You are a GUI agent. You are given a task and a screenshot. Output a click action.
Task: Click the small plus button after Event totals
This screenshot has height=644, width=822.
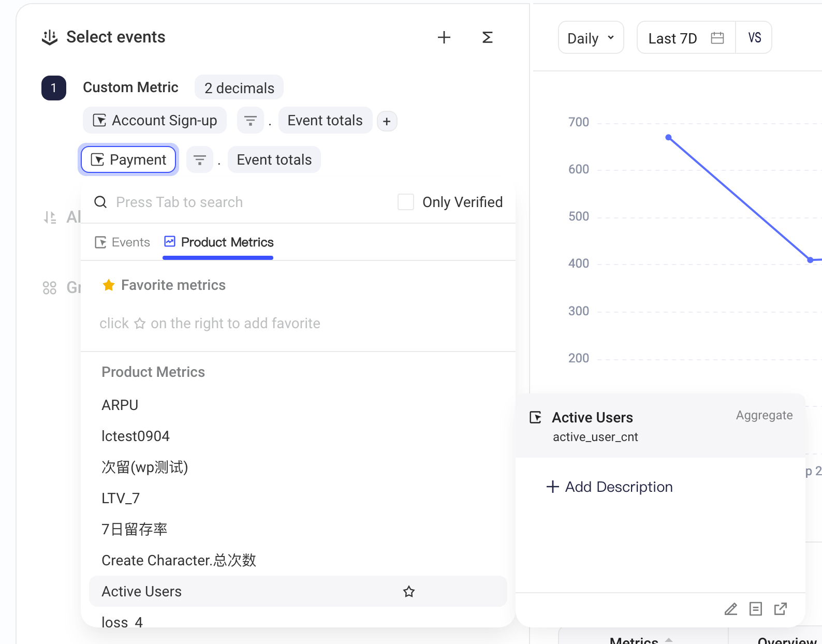point(387,121)
